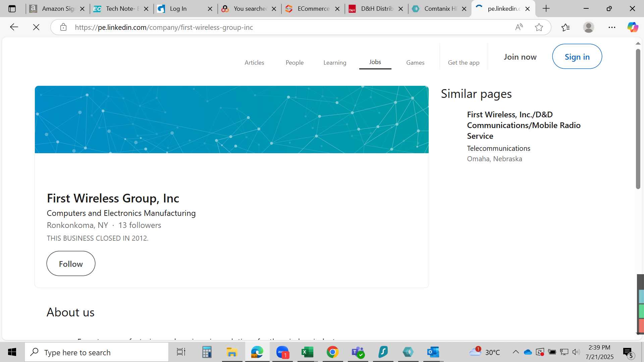Open the Copilot sidebar icon

pyautogui.click(x=633, y=27)
